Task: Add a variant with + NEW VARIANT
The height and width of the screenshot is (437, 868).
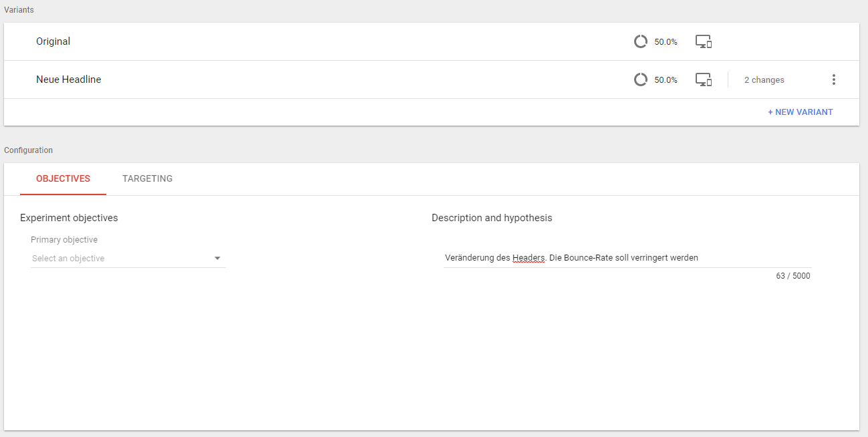Action: (x=801, y=112)
